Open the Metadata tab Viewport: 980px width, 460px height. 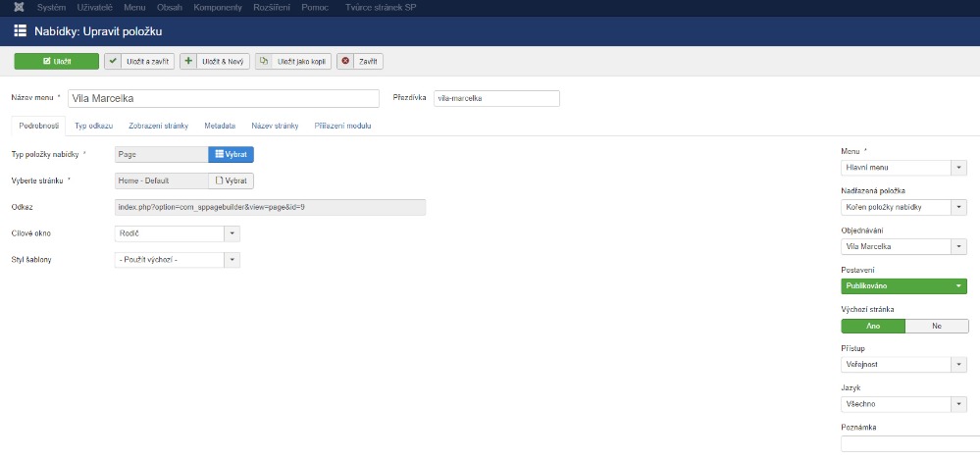(220, 126)
